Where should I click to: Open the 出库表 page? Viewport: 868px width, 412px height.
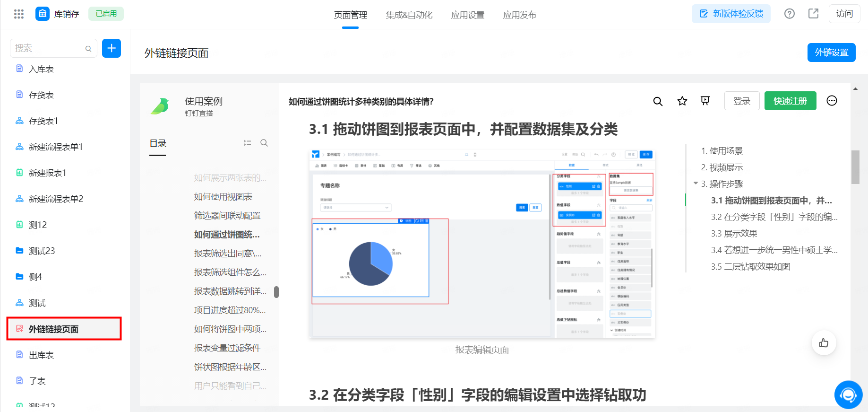42,355
